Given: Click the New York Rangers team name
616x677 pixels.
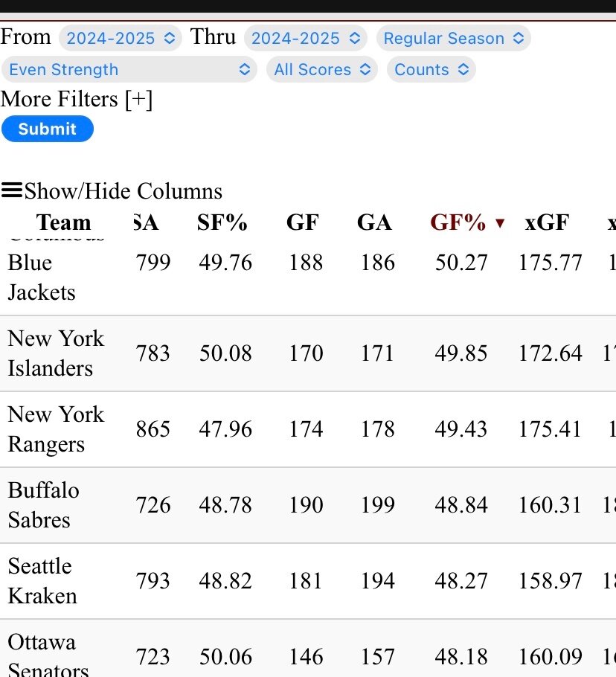Looking at the screenshot, I should pyautogui.click(x=56, y=429).
